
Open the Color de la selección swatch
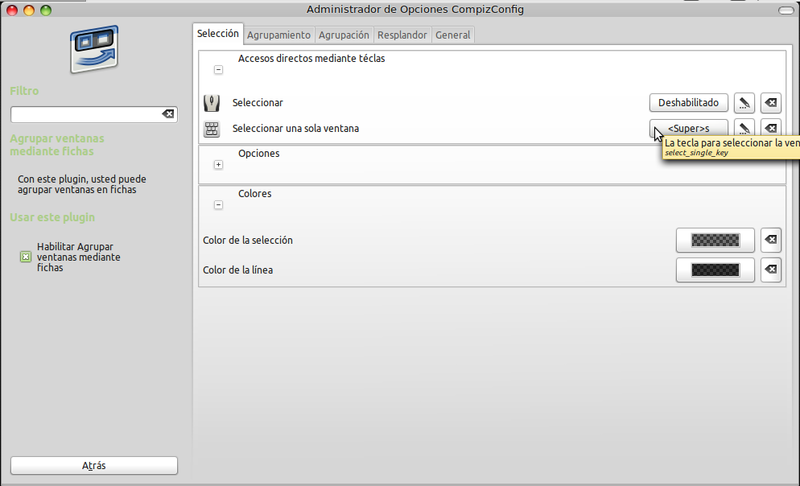714,240
